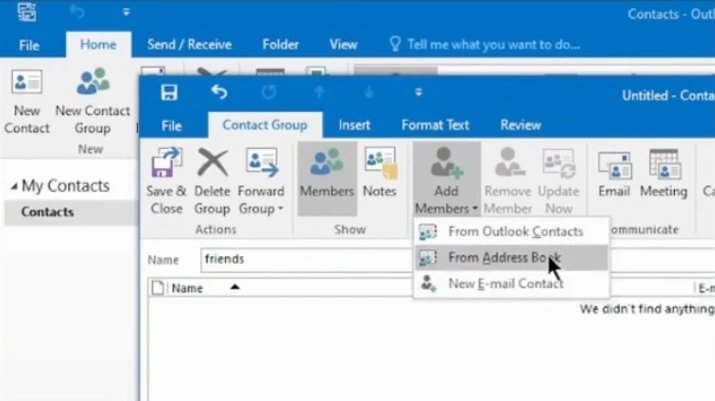Switch to the Review tab
The width and height of the screenshot is (715, 401).
click(520, 125)
